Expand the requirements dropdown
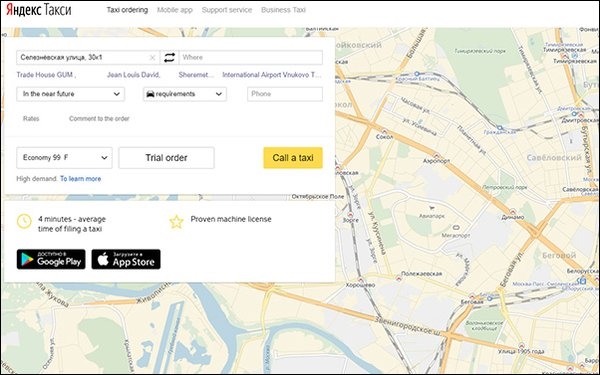 tap(185, 94)
